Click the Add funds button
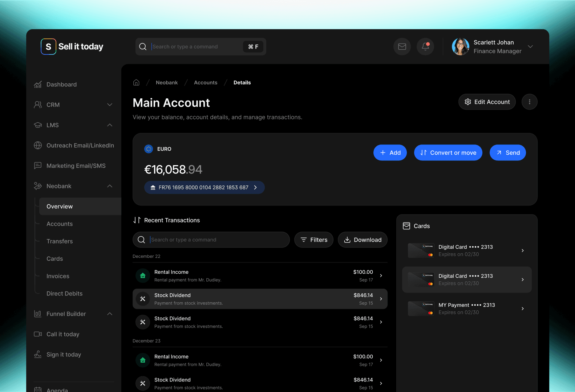Screen dimensions: 575x392 [390, 153]
